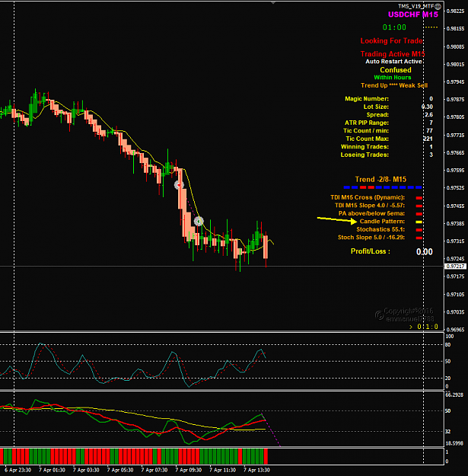Click the Profit/Loss label
This screenshot has width=468, height=476.
tap(370, 251)
